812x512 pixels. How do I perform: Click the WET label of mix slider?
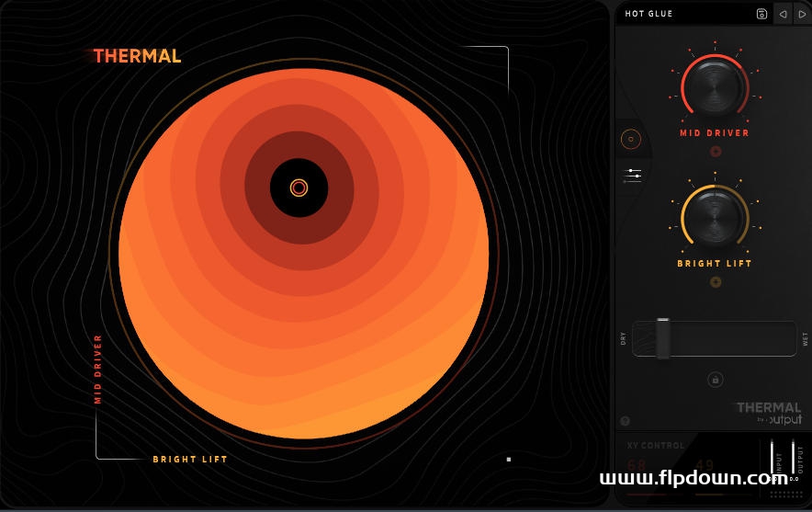click(x=806, y=339)
